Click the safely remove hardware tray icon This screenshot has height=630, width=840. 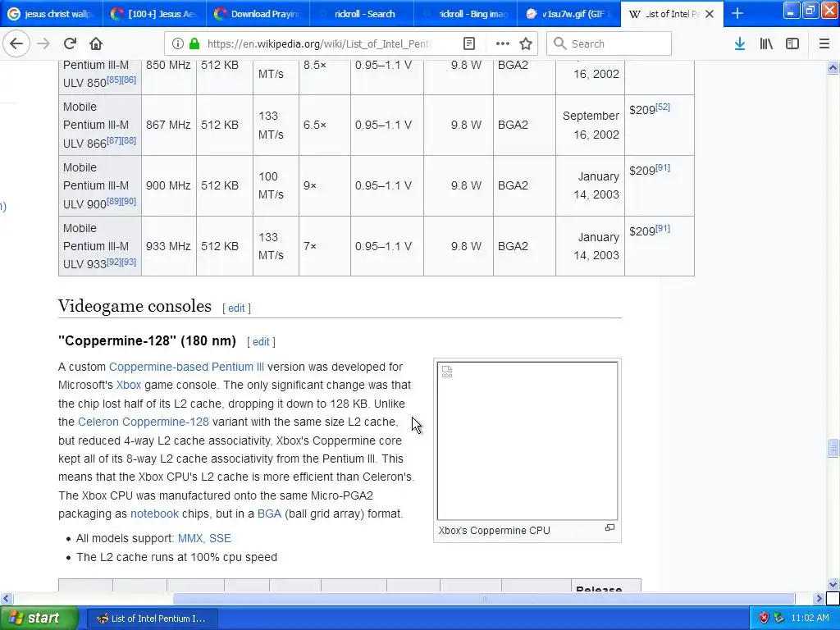coord(779,619)
